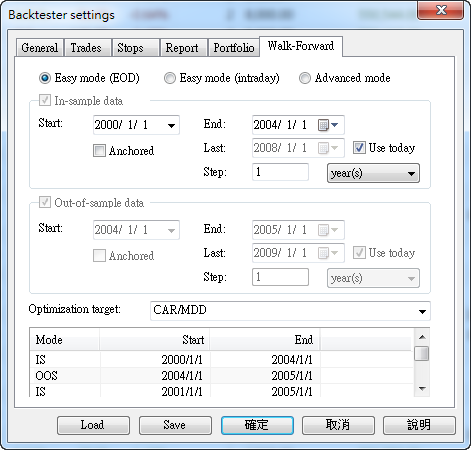Screen dimensions: 471x450
Task: Toggle Use today in In-sample section
Action: tap(359, 147)
